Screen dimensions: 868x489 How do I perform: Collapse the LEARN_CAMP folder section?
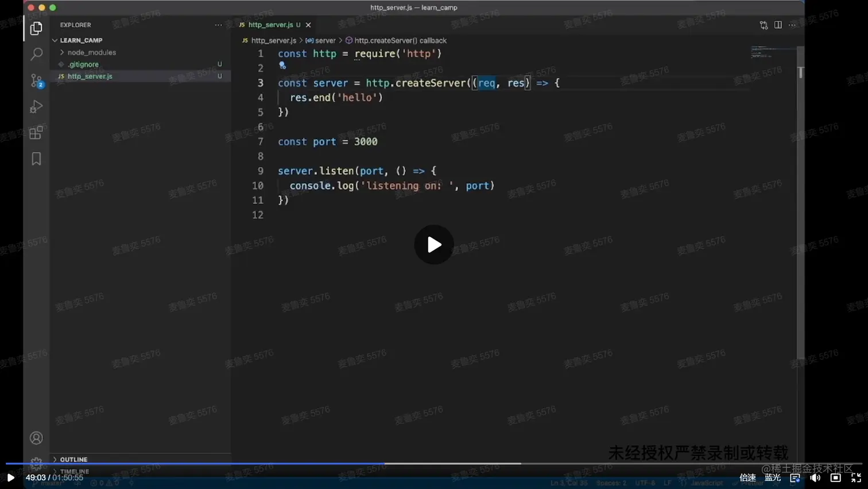[140, 40]
